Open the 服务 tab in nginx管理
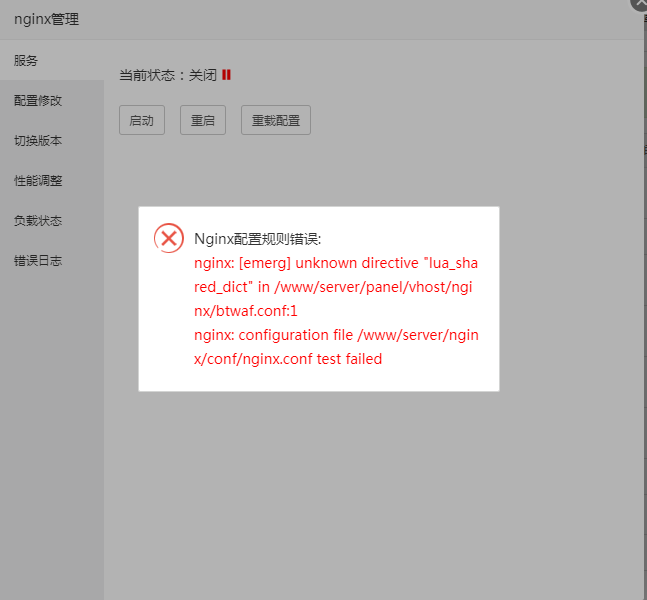 52,60
